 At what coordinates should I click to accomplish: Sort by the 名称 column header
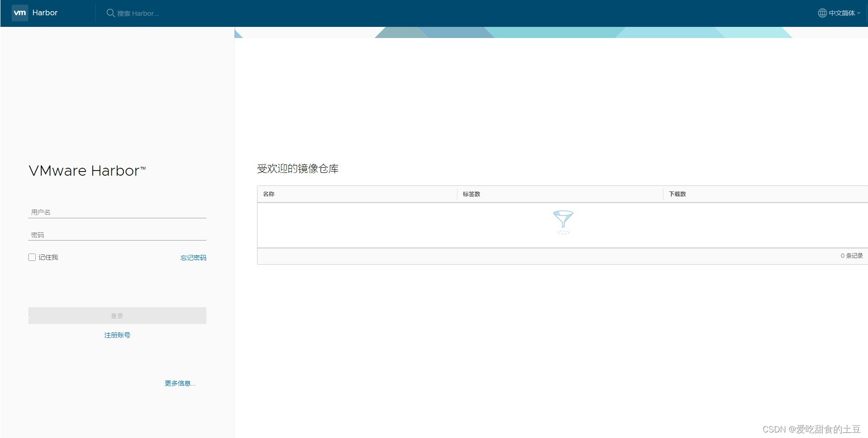tap(269, 194)
